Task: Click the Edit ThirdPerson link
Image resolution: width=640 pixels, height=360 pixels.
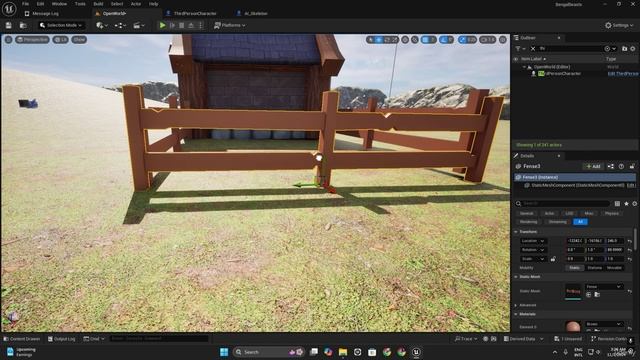Action: [623, 73]
